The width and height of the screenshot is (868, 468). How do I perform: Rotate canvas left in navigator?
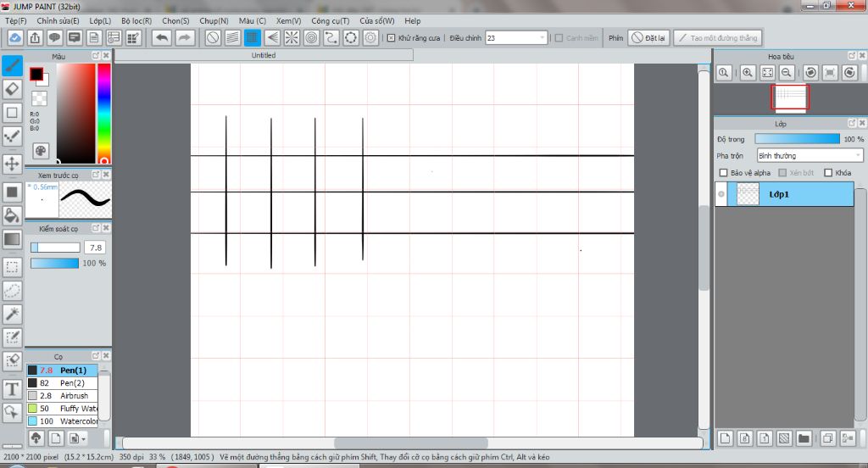tap(810, 73)
